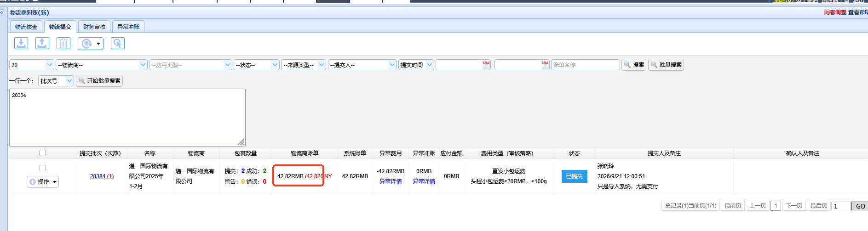Click the timestamp 2026/9/21 12:00:51
Viewport: 868px width, 231px height.
(x=621, y=176)
